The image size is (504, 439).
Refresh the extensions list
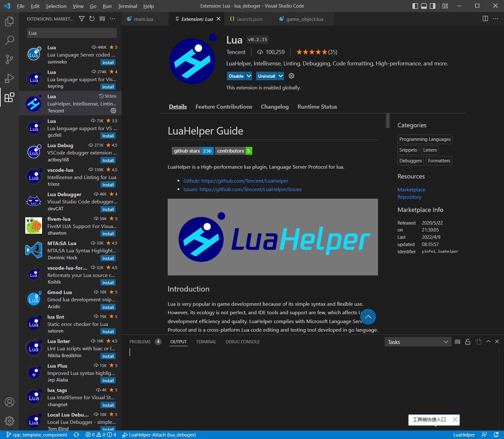[92, 19]
